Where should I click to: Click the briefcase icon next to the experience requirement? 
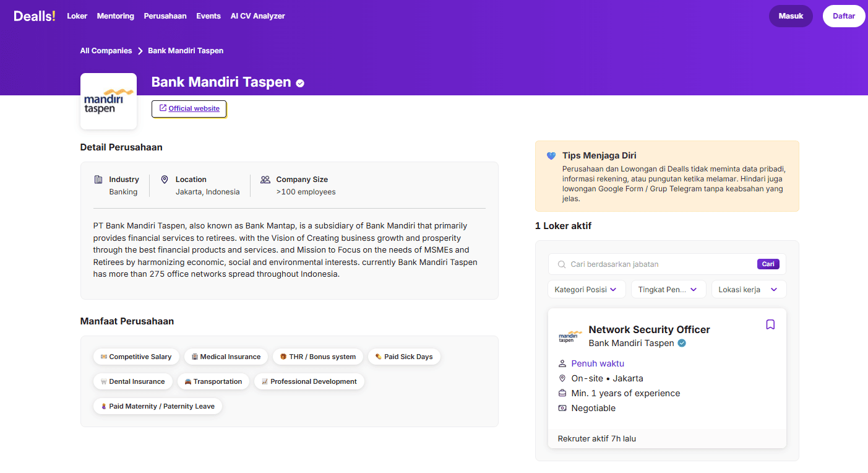pyautogui.click(x=562, y=393)
